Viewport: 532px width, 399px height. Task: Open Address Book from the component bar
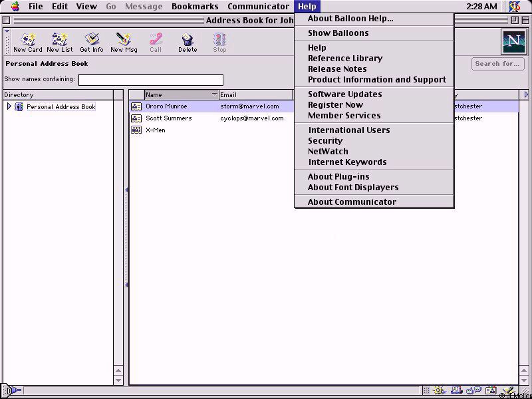(x=491, y=390)
